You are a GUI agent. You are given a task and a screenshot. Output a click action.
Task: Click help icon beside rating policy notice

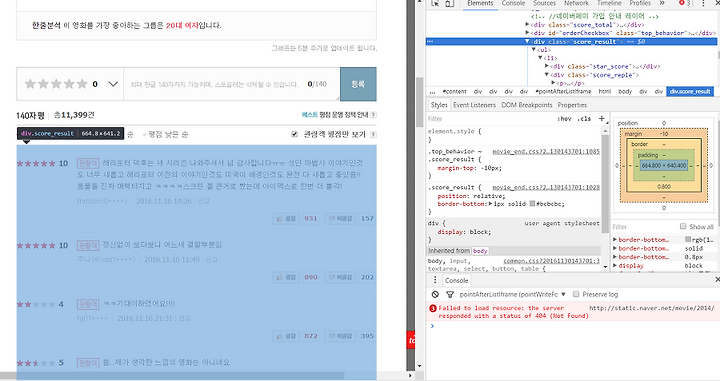pos(373,115)
